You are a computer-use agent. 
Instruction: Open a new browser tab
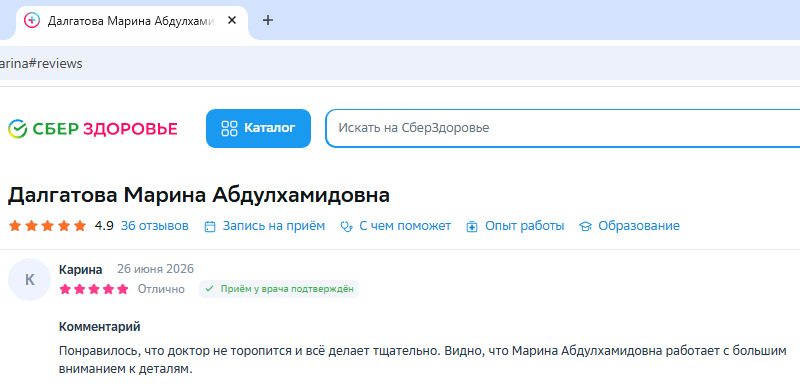click(x=267, y=20)
